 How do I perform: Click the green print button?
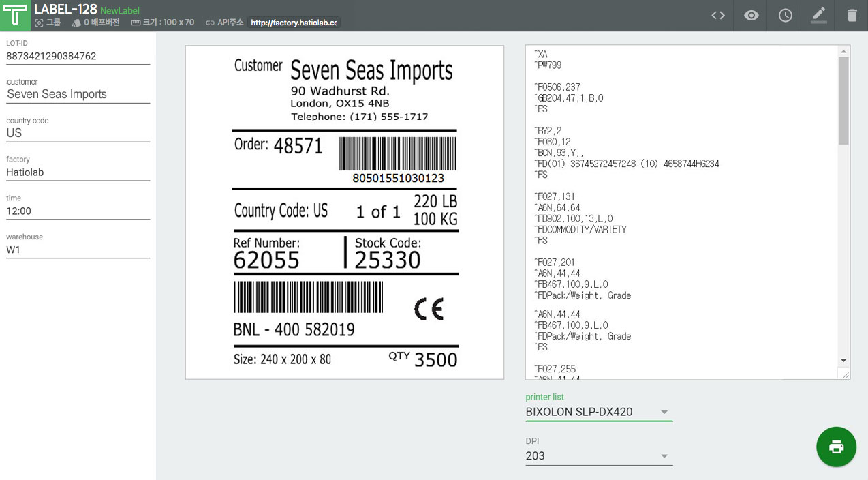[837, 447]
